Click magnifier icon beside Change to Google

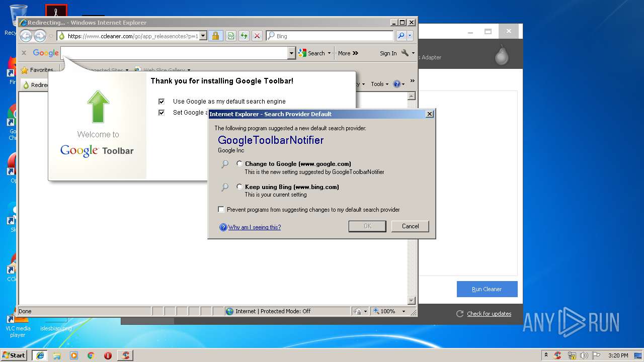225,164
